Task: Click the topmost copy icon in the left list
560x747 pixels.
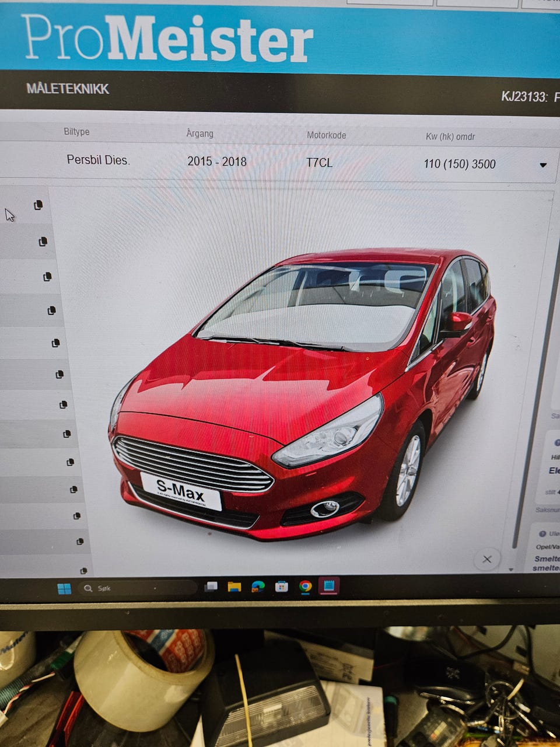Action: click(38, 205)
